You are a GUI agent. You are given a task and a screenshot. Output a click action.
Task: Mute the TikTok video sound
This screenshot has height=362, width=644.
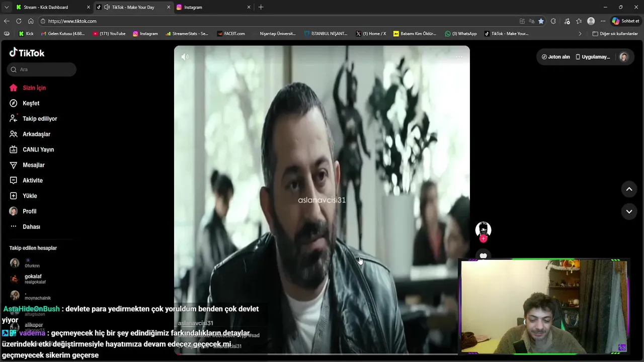(x=185, y=57)
